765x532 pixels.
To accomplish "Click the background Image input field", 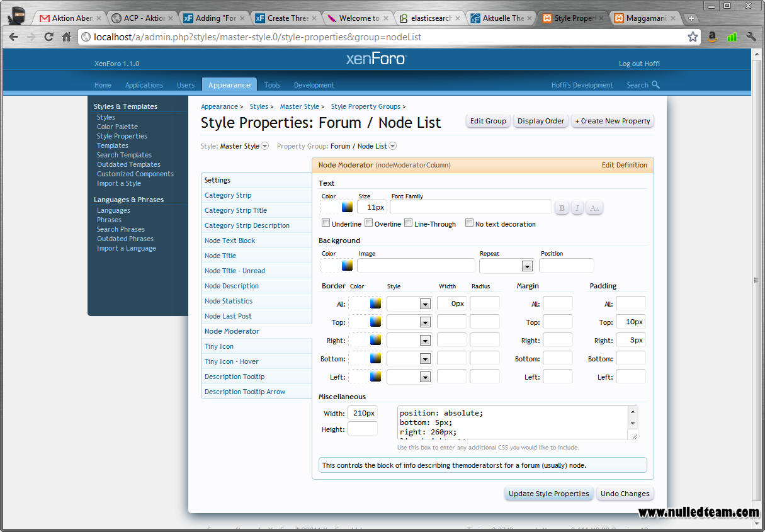I will point(416,266).
